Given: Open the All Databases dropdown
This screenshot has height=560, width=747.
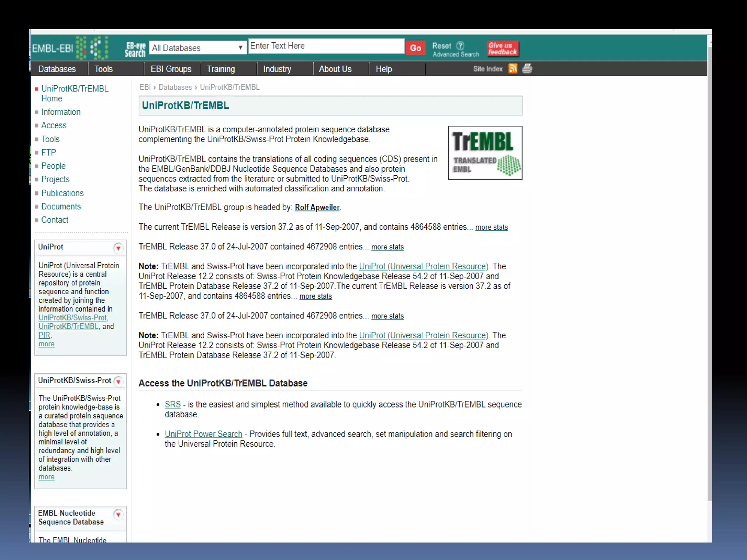Looking at the screenshot, I should point(198,48).
